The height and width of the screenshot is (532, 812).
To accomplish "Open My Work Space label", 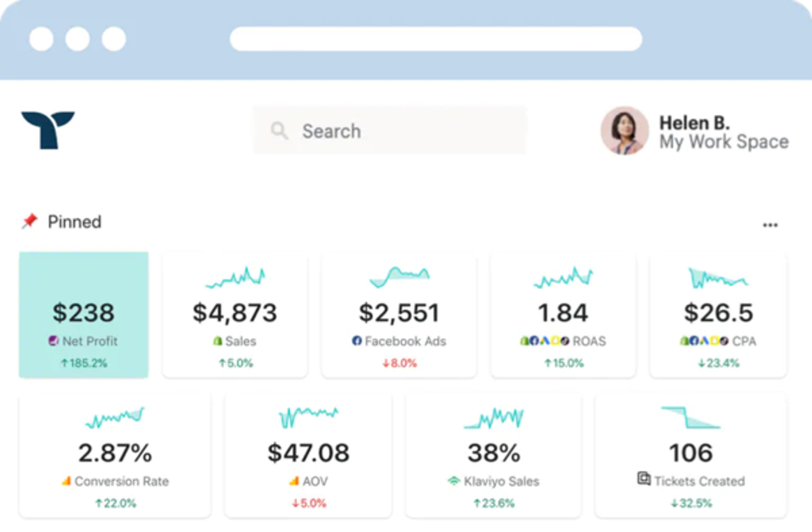I will [724, 142].
